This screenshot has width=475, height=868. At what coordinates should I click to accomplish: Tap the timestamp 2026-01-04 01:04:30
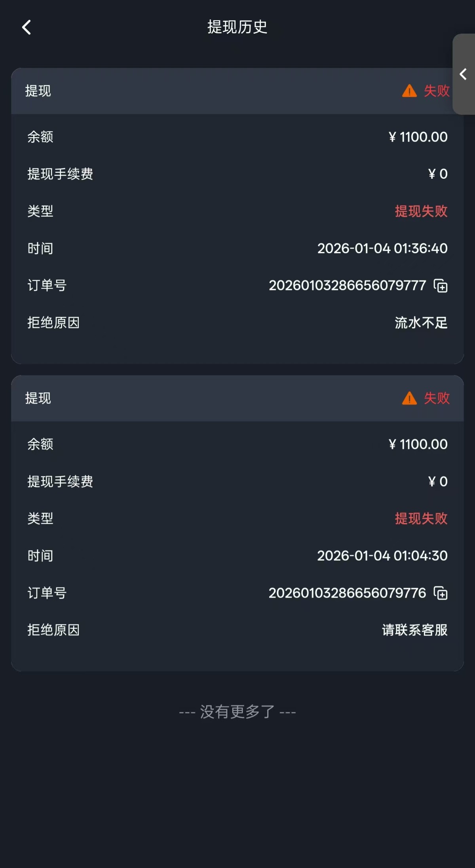pyautogui.click(x=382, y=556)
